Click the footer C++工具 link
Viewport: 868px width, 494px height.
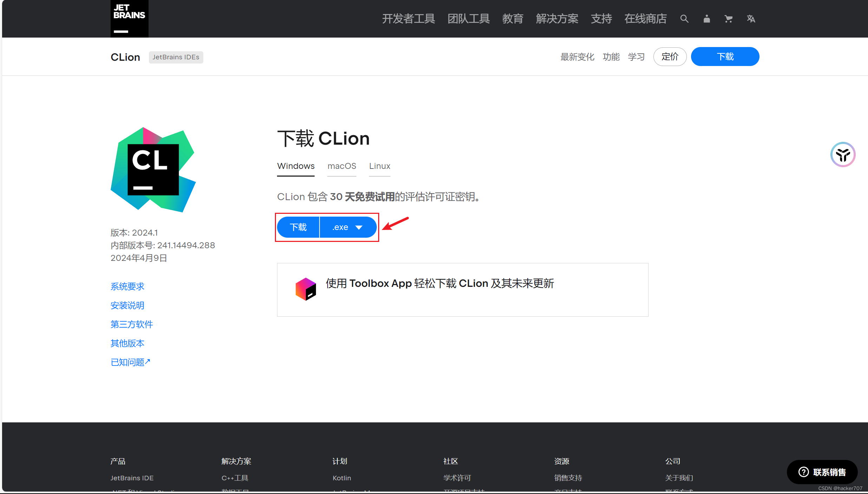(235, 478)
